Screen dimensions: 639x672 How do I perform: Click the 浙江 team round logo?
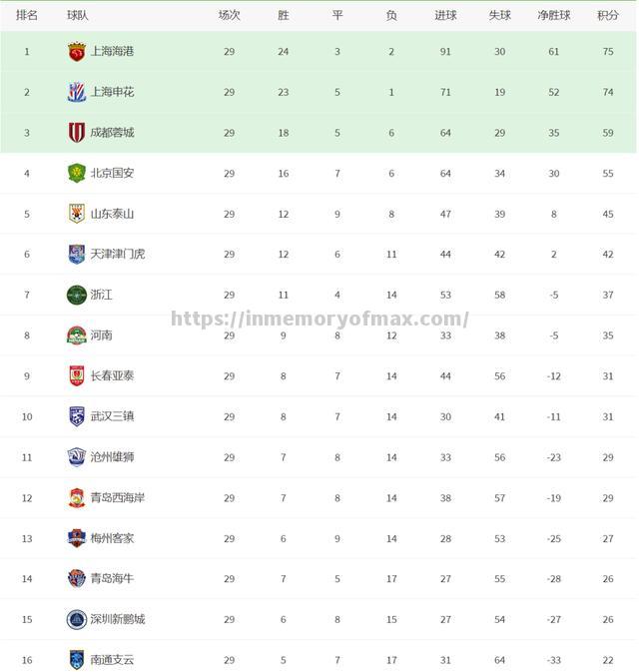[x=77, y=295]
